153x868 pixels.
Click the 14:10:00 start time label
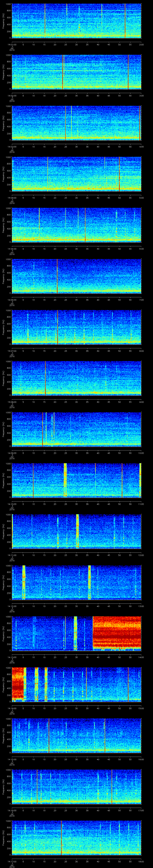12,504
